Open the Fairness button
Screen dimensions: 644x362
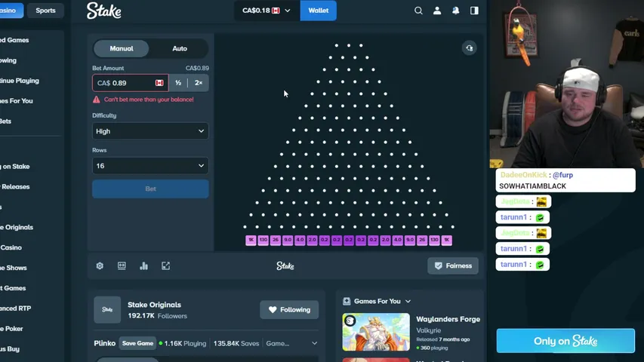tap(452, 266)
